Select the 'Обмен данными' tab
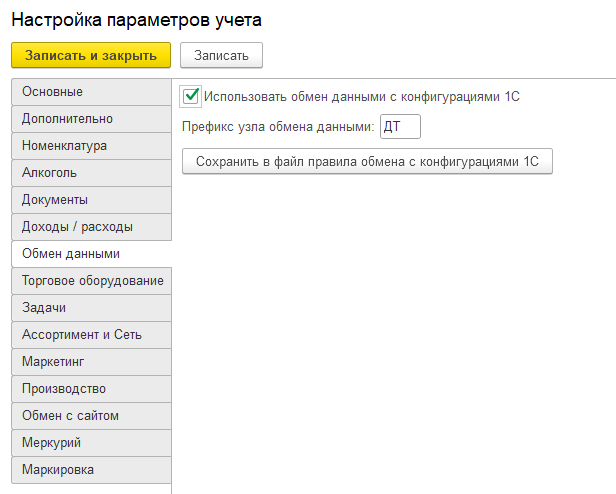The width and height of the screenshot is (616, 494). [91, 254]
